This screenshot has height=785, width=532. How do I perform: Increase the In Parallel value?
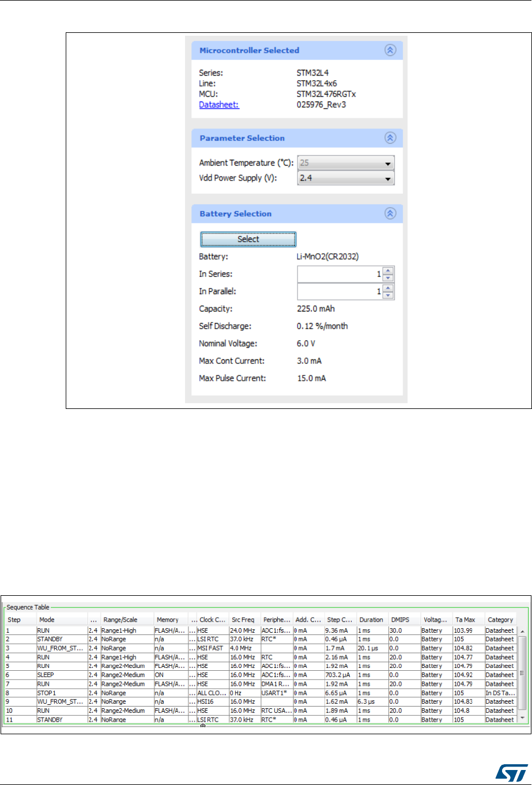coord(388,288)
